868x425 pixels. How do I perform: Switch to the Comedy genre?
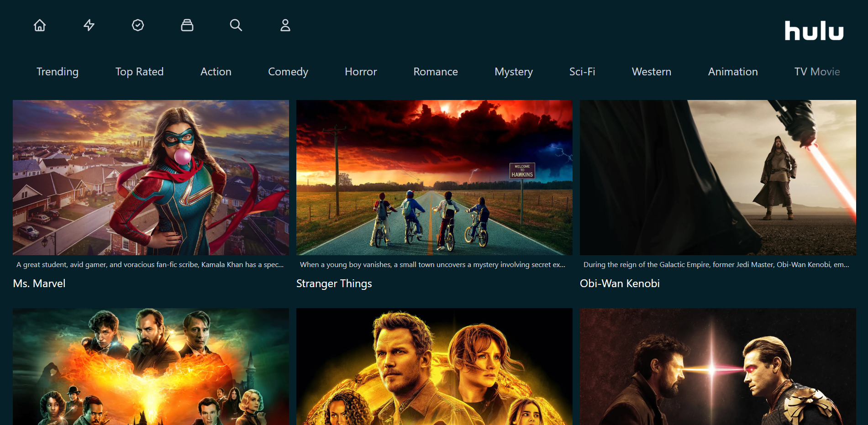(288, 72)
